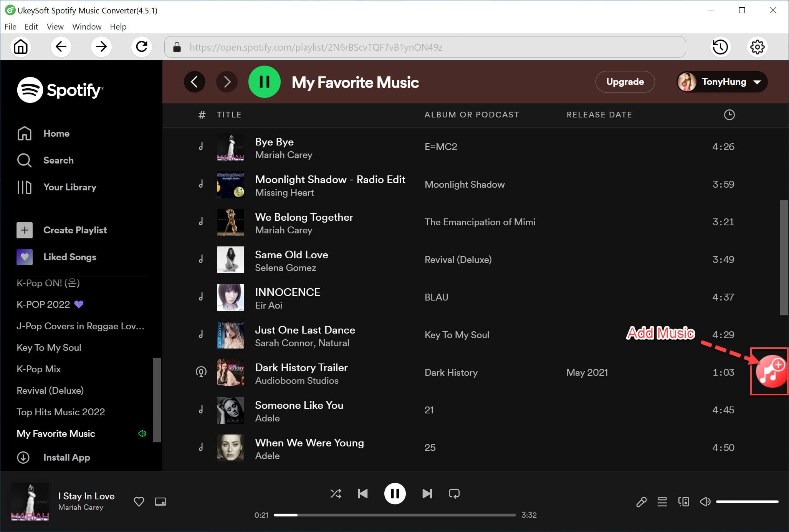Viewport: 789px width, 532px height.
Task: Click the Create Playlist button
Action: click(x=75, y=230)
